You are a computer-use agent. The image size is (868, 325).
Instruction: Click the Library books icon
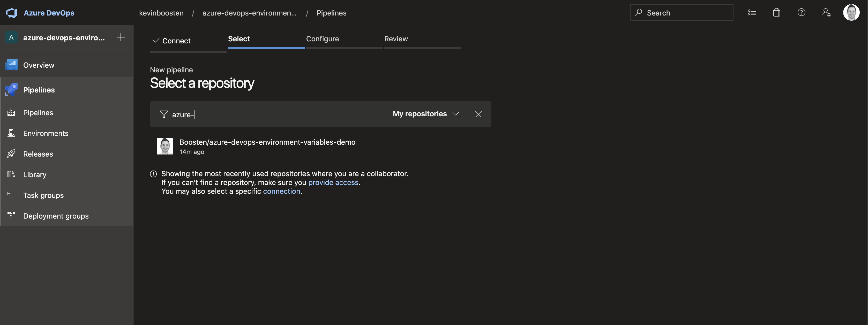11,174
